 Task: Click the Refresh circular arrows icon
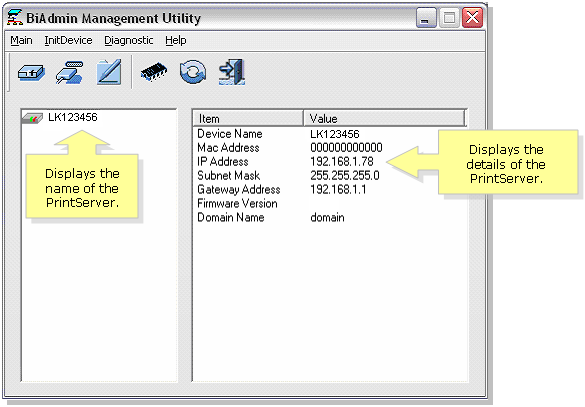coord(193,72)
